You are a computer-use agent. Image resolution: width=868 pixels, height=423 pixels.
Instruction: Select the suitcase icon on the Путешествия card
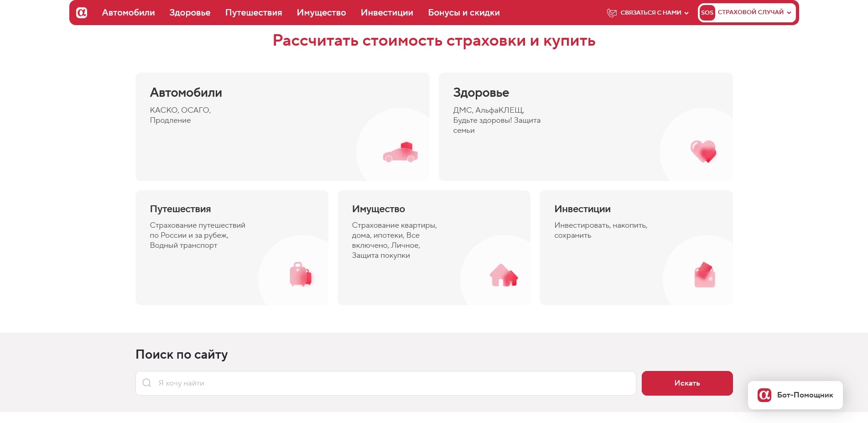pyautogui.click(x=300, y=275)
